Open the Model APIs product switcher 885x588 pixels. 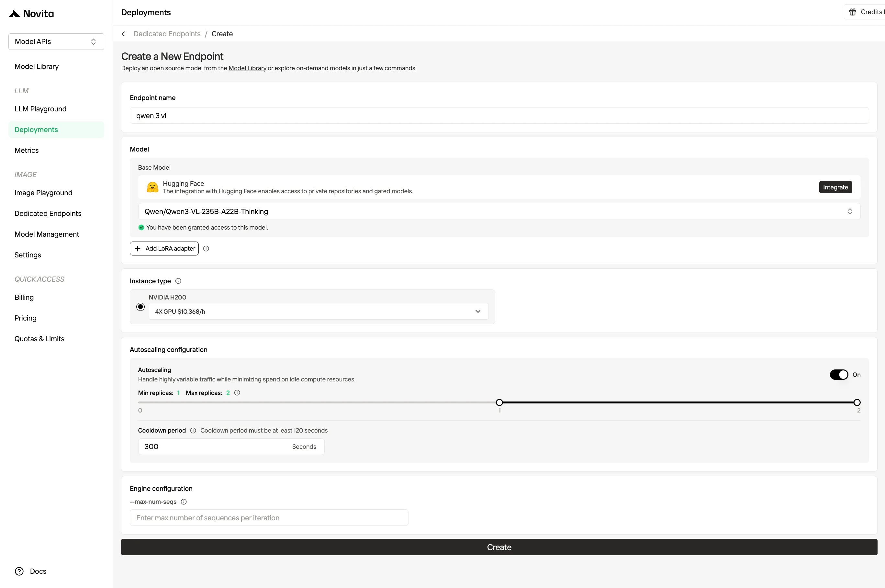click(56, 42)
